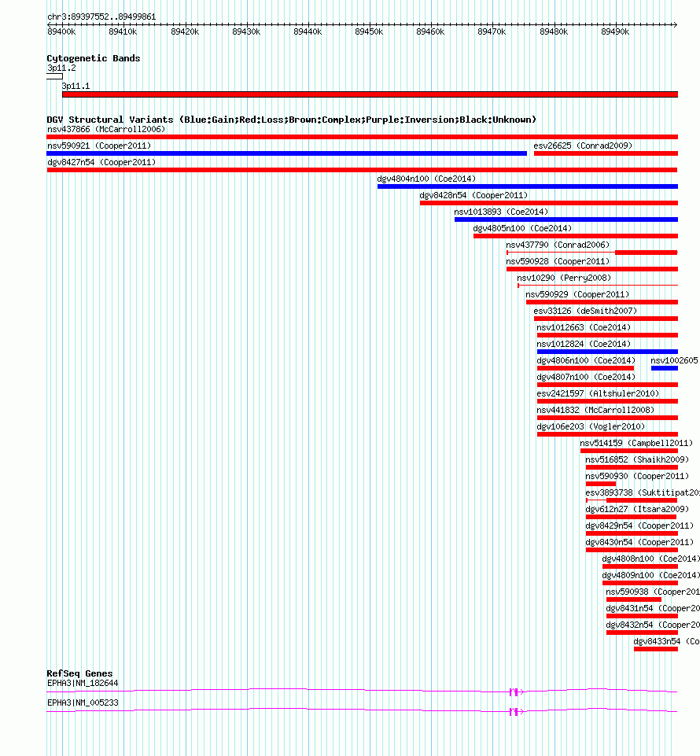Click dgv612n27 (Itsara2009) variant label
The height and width of the screenshot is (756, 700).
coord(637,509)
